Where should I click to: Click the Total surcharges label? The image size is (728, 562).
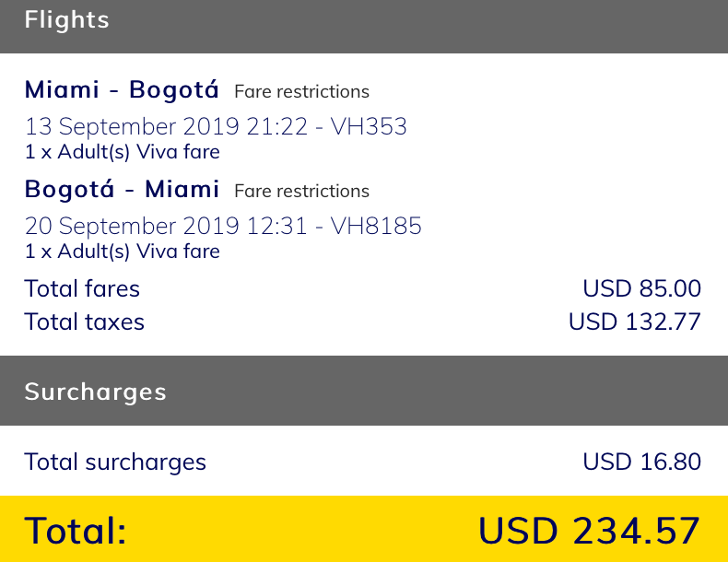115,462
